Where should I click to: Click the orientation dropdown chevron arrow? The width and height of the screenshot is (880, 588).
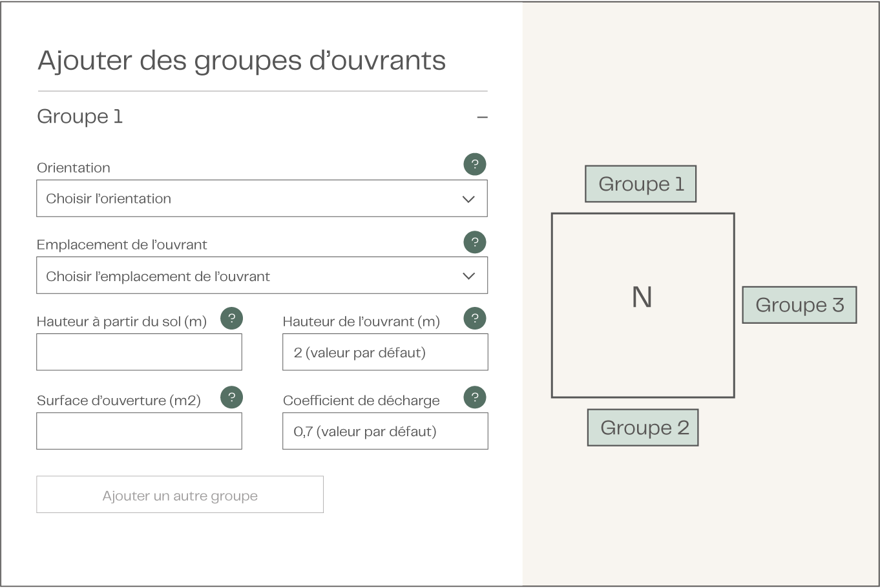pos(468,199)
